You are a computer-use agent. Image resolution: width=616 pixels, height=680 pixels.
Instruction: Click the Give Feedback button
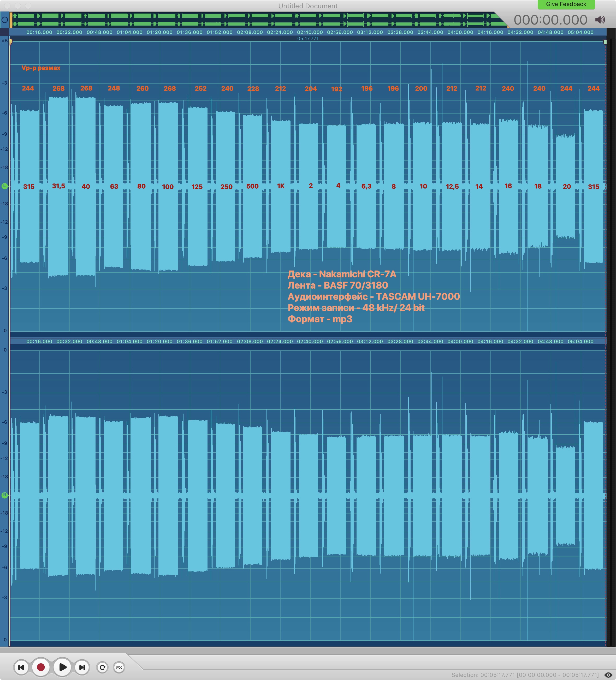[566, 4]
